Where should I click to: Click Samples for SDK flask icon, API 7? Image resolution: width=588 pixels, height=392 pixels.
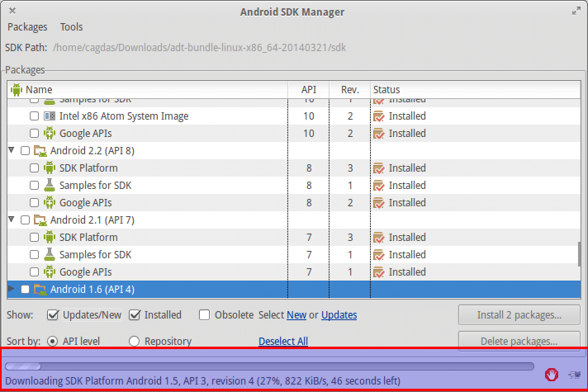tap(49, 254)
